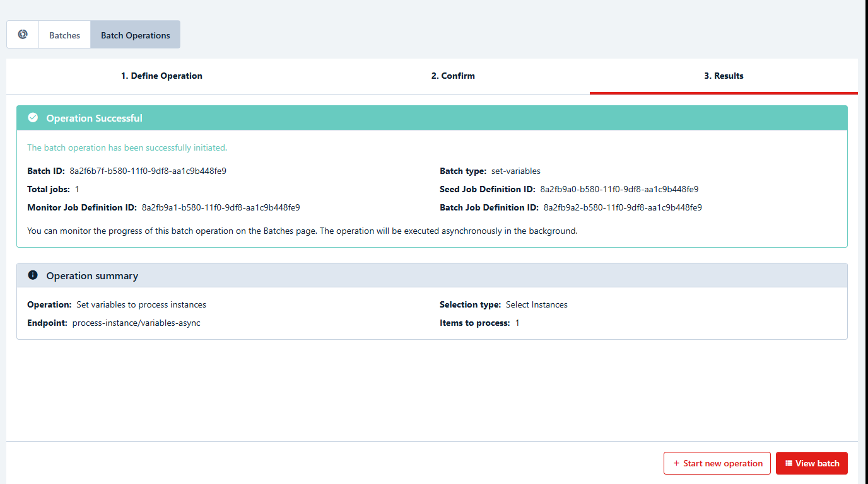The height and width of the screenshot is (484, 868).
Task: Click the Operation summary panel header
Action: coord(431,275)
